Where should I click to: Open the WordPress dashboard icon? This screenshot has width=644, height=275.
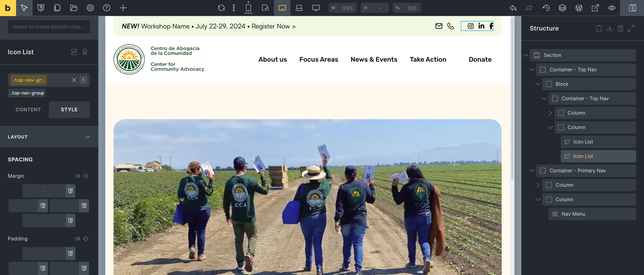[579, 8]
